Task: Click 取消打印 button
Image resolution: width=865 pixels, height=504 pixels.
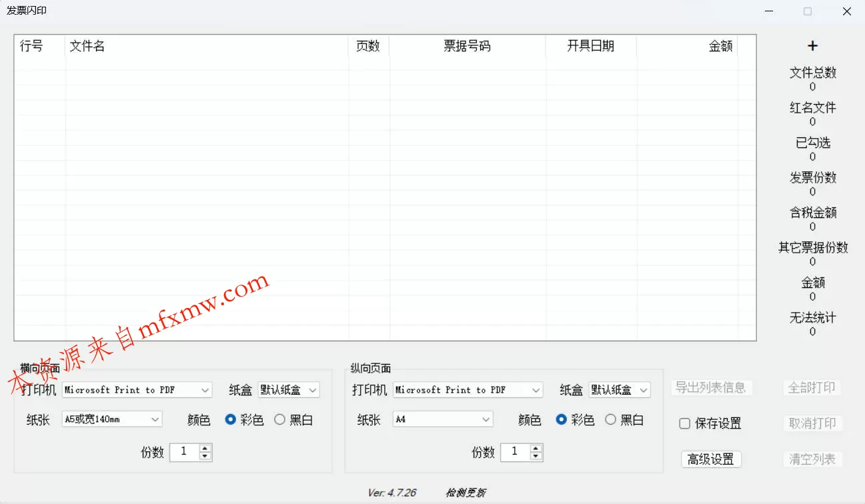Action: point(812,423)
